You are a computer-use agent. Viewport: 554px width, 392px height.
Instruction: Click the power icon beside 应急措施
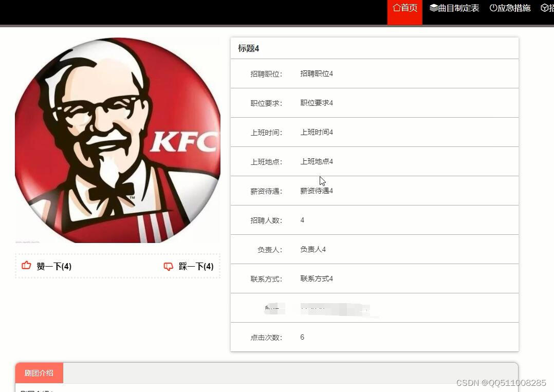tap(493, 8)
